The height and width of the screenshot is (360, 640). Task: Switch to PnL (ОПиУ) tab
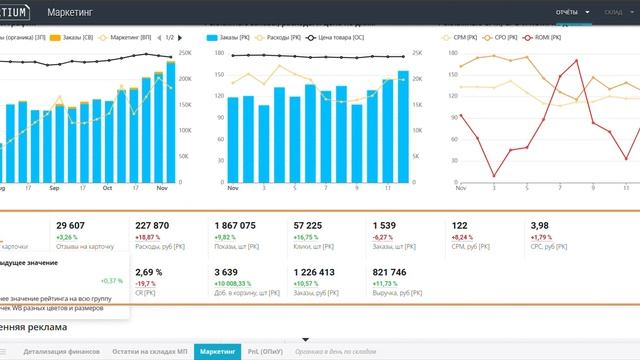(265, 351)
